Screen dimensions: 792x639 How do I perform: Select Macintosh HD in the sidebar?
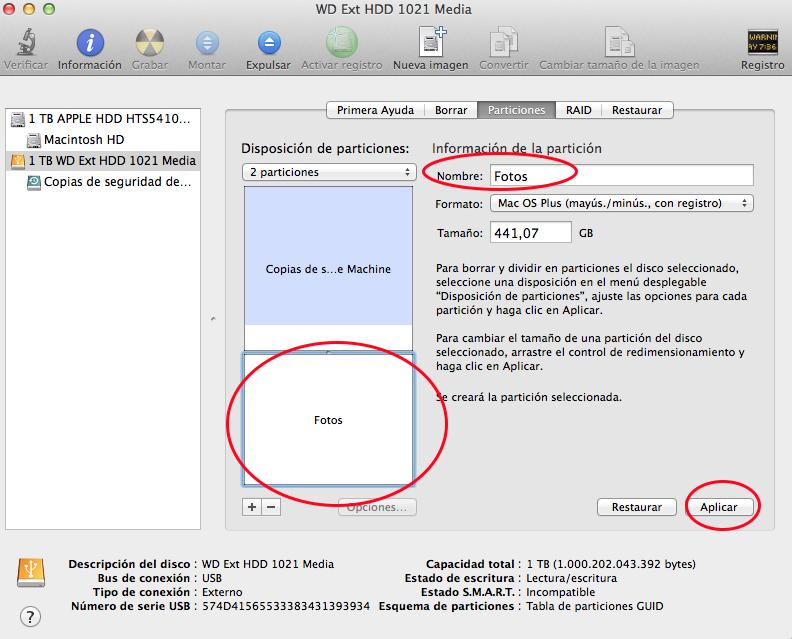tap(84, 139)
